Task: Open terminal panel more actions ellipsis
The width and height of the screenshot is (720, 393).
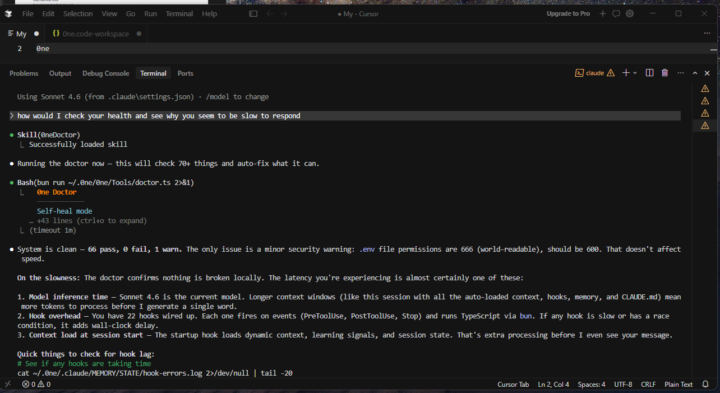Action: [681, 73]
